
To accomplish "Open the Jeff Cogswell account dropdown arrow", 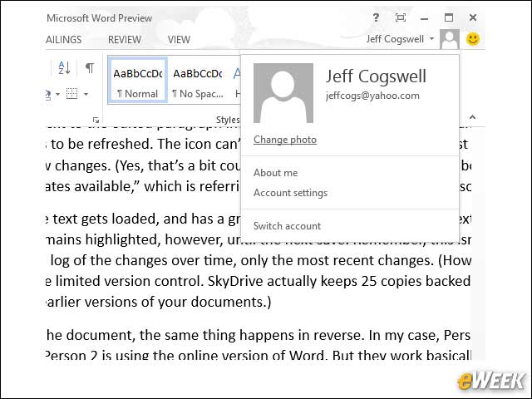I will (431, 39).
